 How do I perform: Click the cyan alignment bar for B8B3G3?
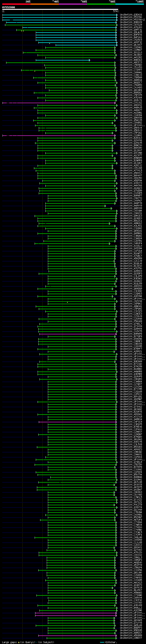click(x=63, y=60)
